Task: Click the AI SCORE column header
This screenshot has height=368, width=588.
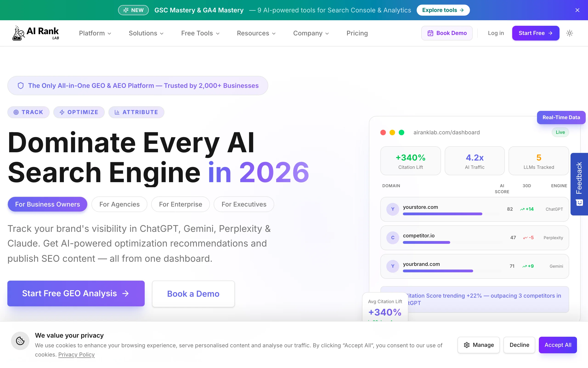Action: [502, 189]
